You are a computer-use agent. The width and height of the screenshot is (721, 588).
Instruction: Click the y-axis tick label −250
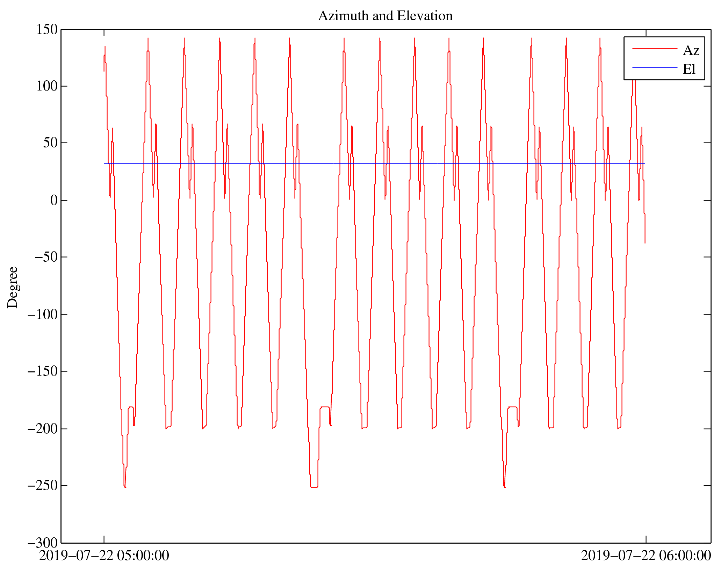[42, 486]
